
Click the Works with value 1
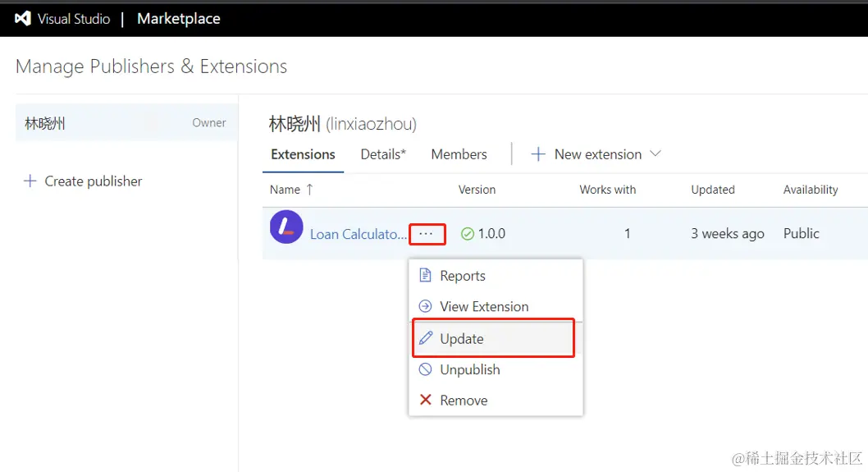tap(627, 234)
